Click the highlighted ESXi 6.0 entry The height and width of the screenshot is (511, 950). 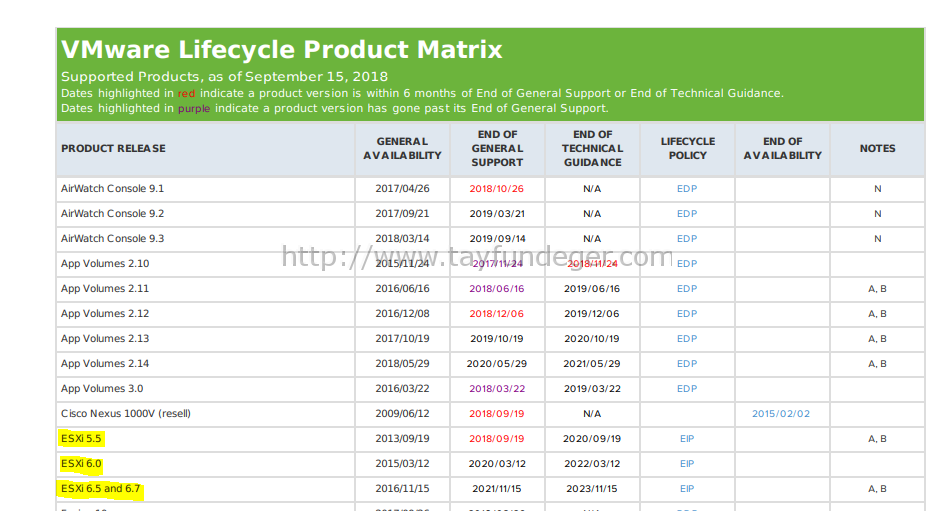(x=81, y=464)
